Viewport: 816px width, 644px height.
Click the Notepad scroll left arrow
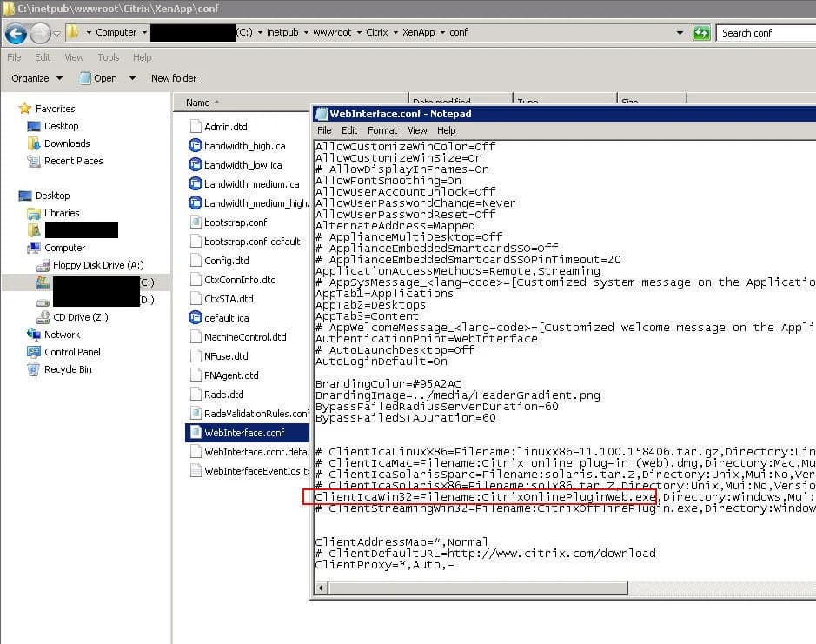click(322, 588)
